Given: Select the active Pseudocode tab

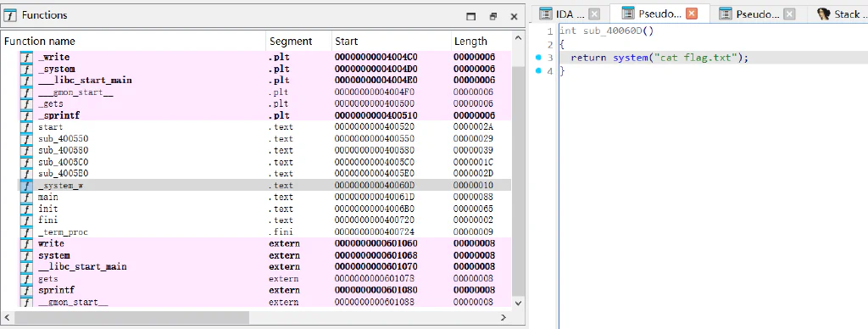Looking at the screenshot, I should tap(659, 14).
